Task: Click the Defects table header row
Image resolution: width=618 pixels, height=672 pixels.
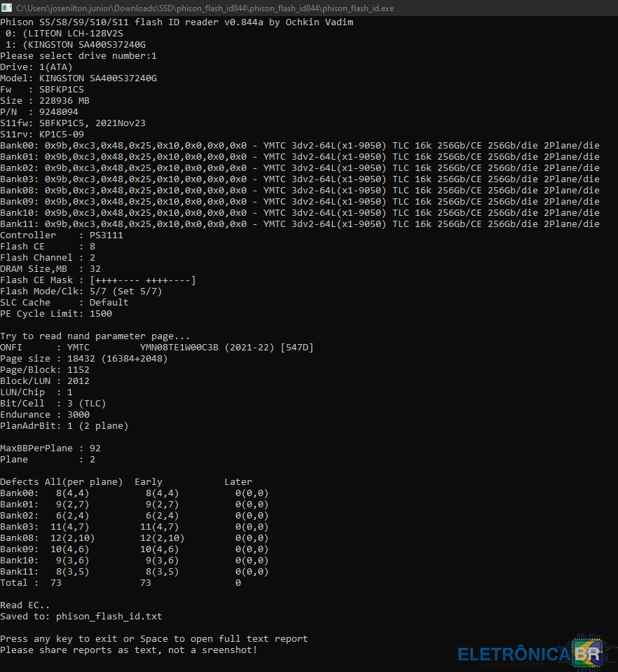Action: click(126, 482)
